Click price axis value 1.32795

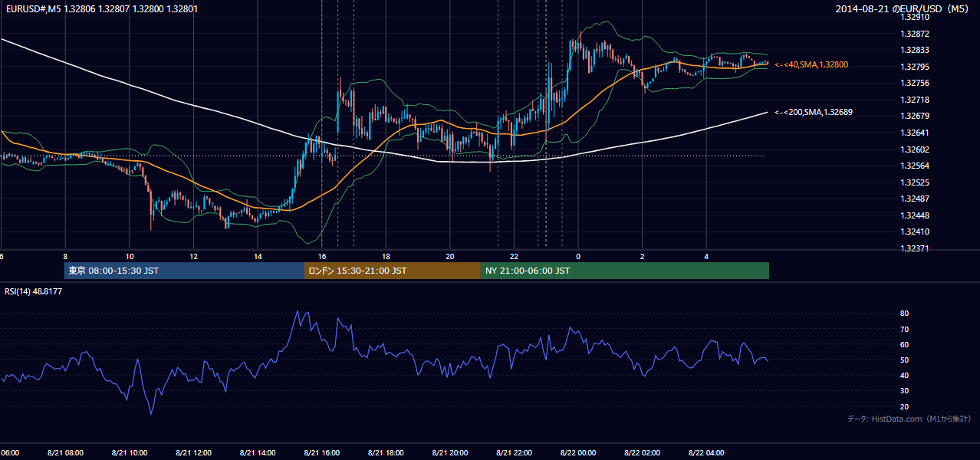916,67
